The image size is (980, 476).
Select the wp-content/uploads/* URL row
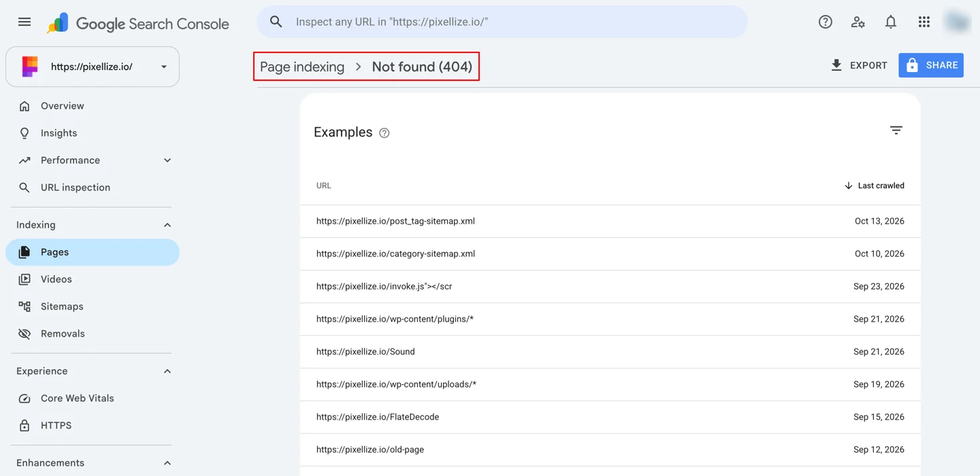click(610, 385)
